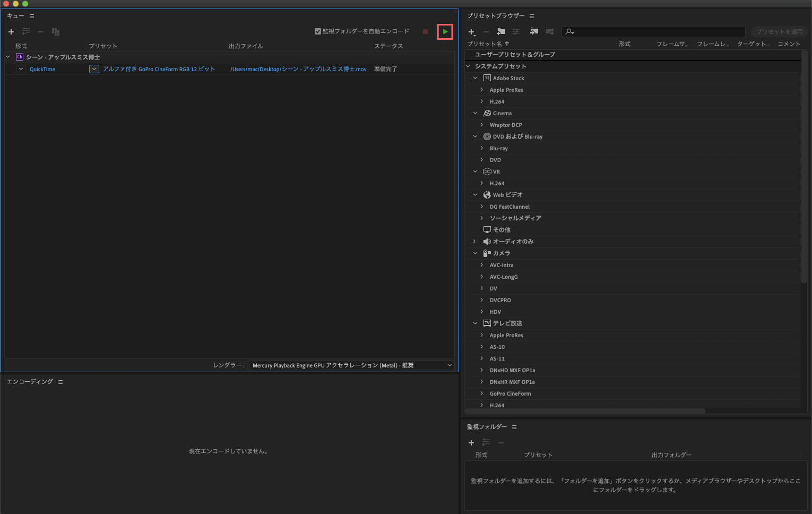The width and height of the screenshot is (812, 514).
Task: Open the プリセットブラウザー panel menu icon
Action: (532, 16)
